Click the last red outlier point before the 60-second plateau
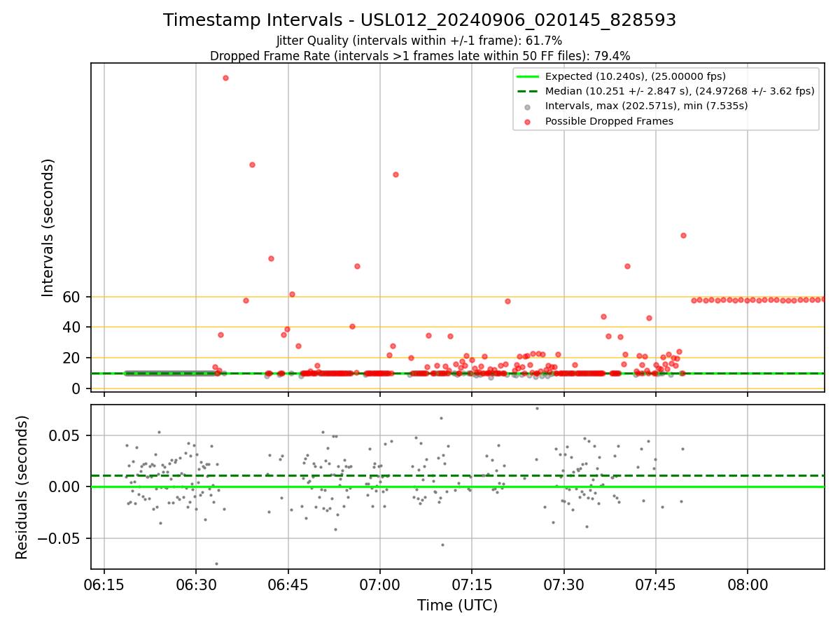 (683, 235)
